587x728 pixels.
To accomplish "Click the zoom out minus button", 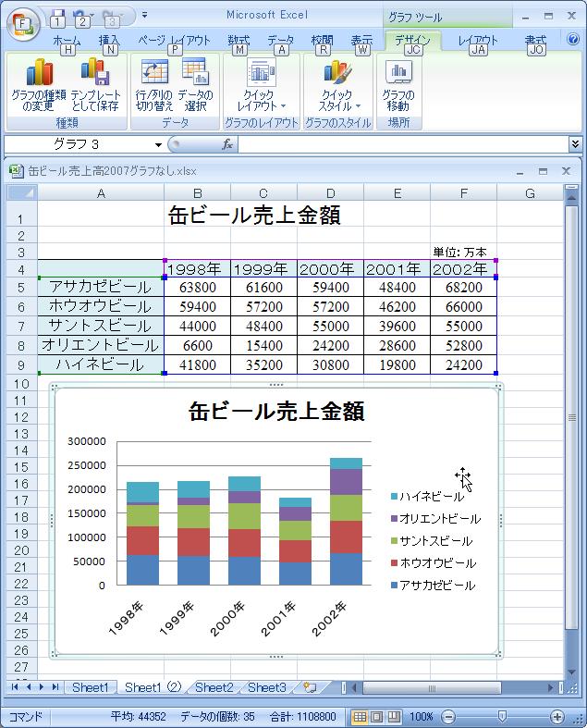I will tap(447, 717).
